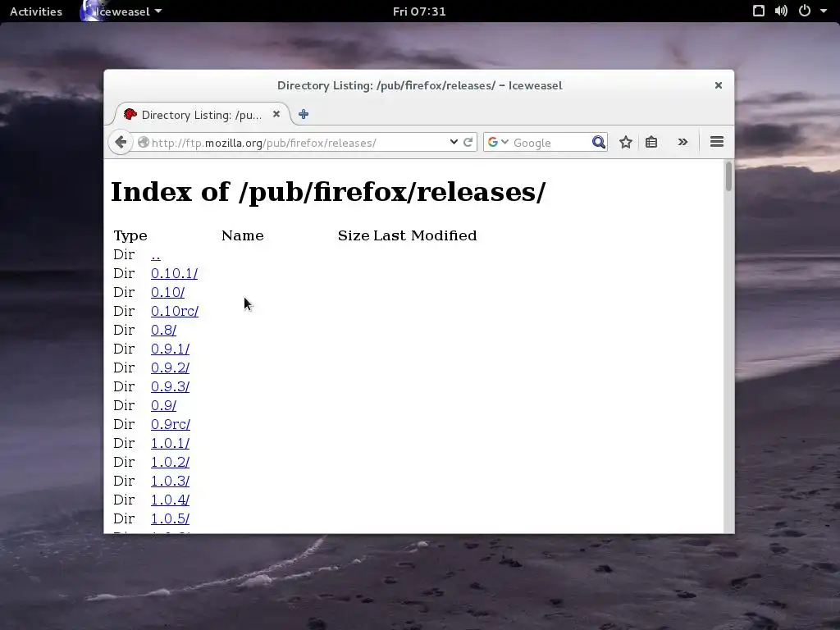This screenshot has height=630, width=840.
Task: Expand the system menu arrow
Action: (x=824, y=11)
